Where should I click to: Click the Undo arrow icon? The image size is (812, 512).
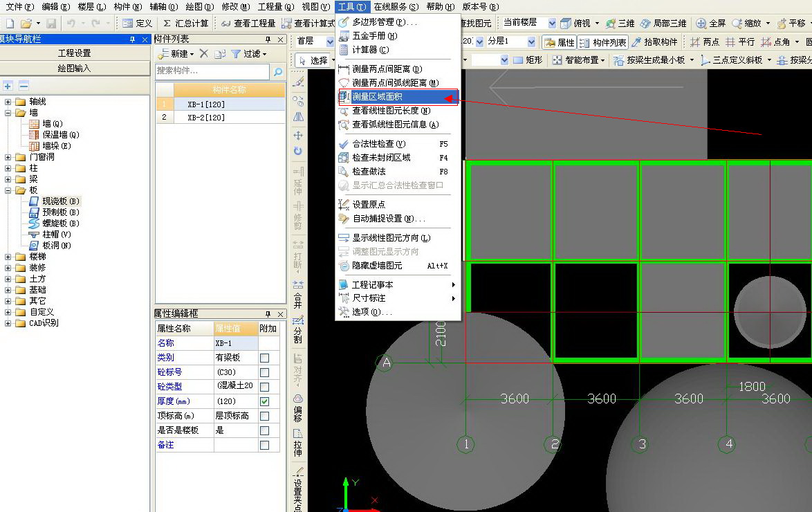coord(71,24)
